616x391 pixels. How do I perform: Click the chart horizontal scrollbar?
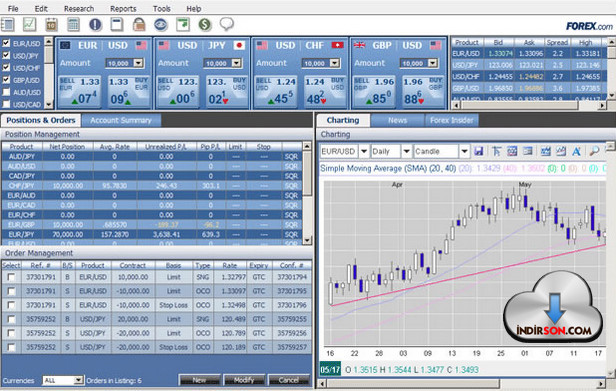(x=462, y=383)
